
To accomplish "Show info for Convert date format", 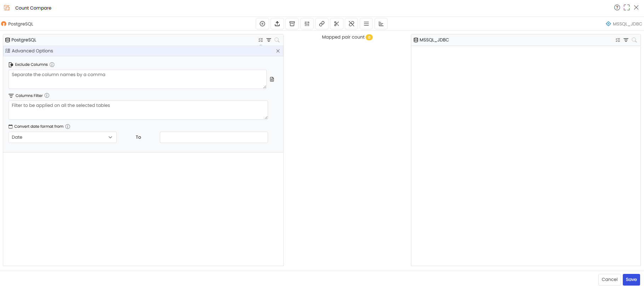I will [x=68, y=126].
